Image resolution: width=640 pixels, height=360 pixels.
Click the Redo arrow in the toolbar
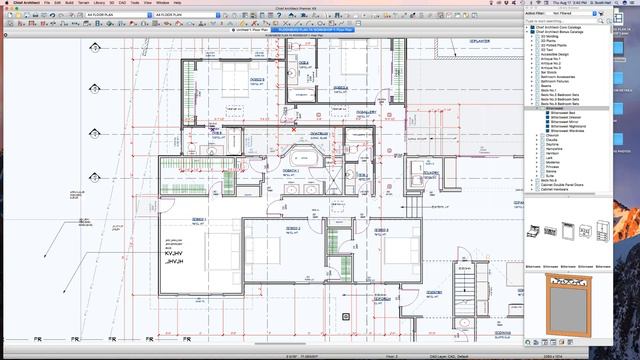point(61,16)
